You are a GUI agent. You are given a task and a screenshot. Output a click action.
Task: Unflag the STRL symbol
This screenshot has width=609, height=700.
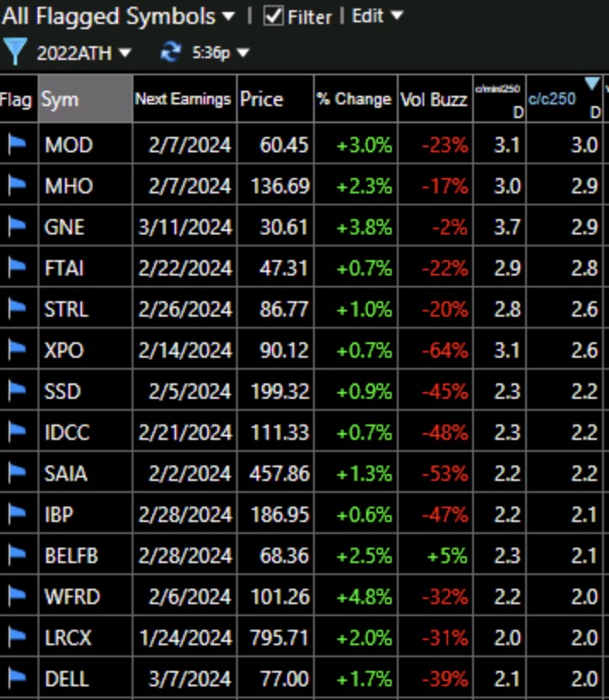pos(17,308)
